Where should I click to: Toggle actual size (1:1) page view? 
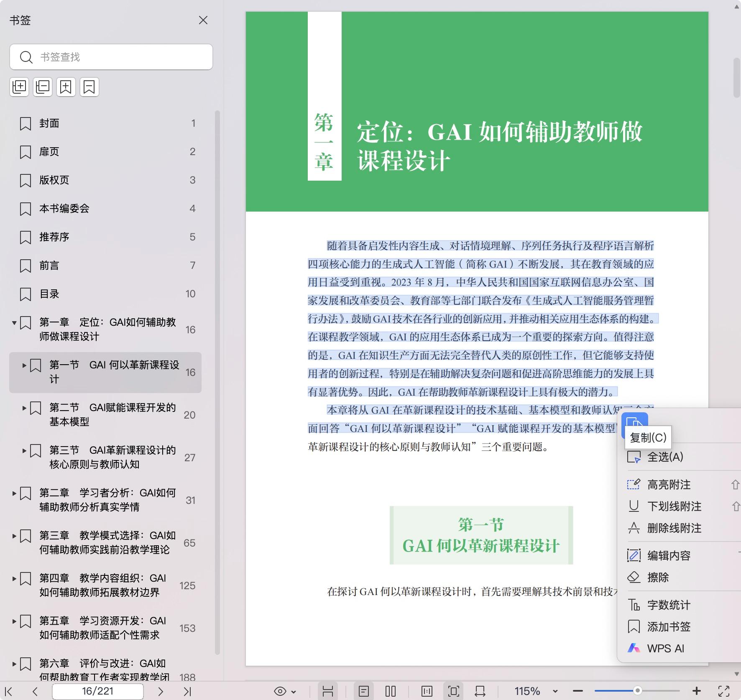coord(427,691)
